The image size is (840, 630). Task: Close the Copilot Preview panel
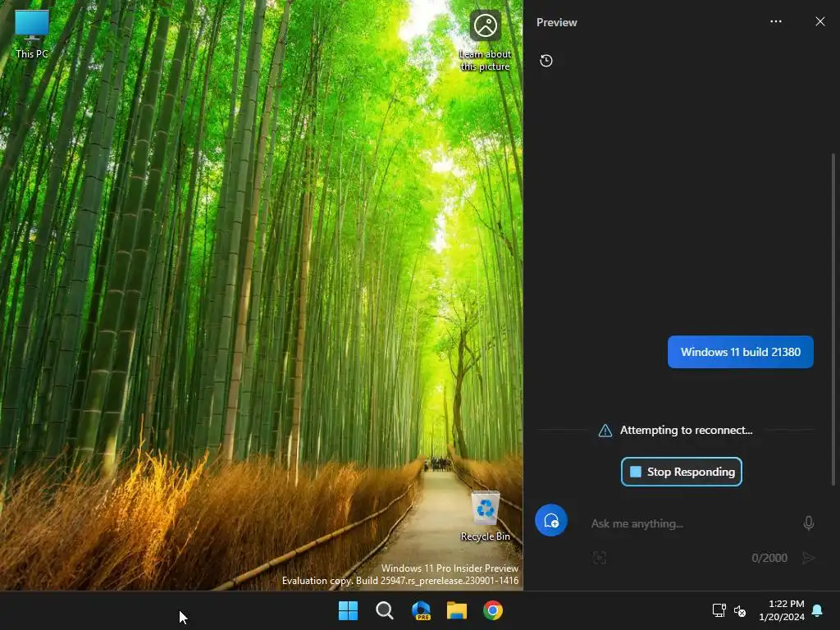click(820, 21)
